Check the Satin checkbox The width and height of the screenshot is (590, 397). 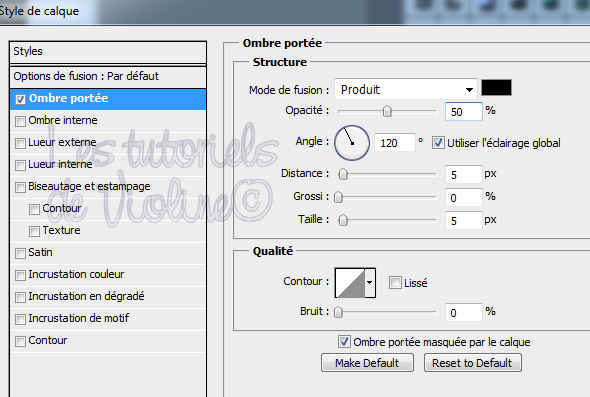click(20, 253)
